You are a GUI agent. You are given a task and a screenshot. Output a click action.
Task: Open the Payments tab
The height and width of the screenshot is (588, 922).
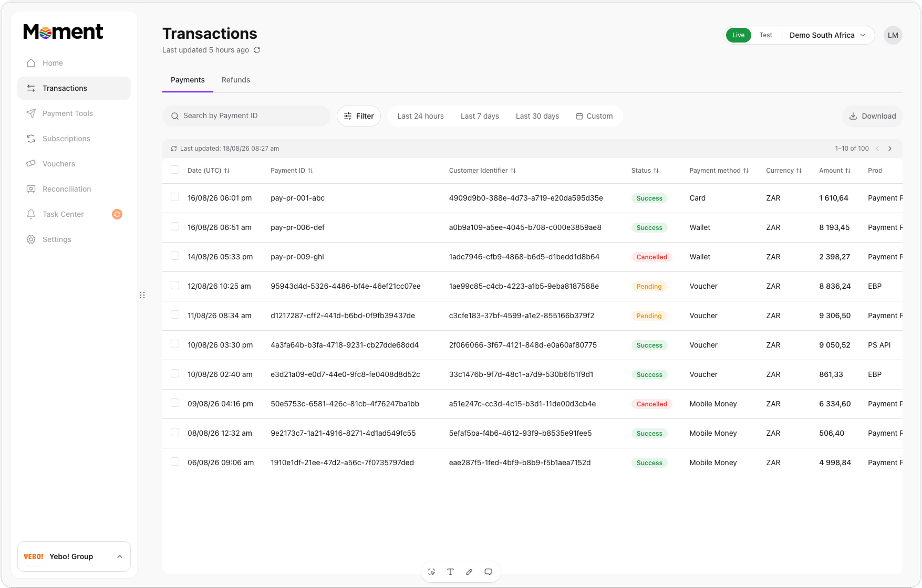[188, 80]
